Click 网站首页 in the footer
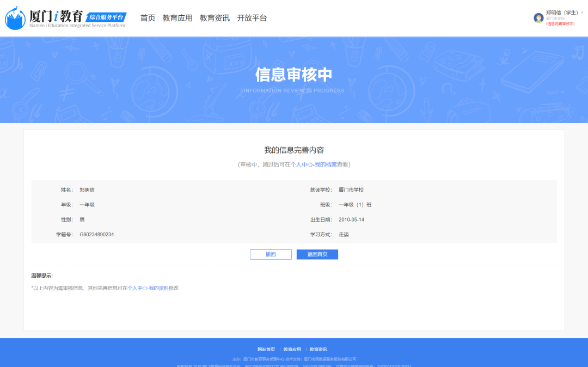Screen dimensions: 588x367 pos(266,350)
